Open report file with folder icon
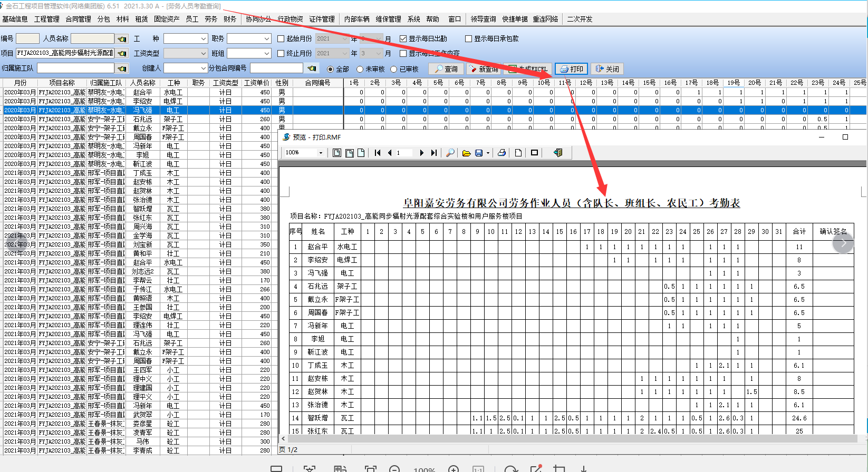This screenshot has height=472, width=868. point(466,153)
